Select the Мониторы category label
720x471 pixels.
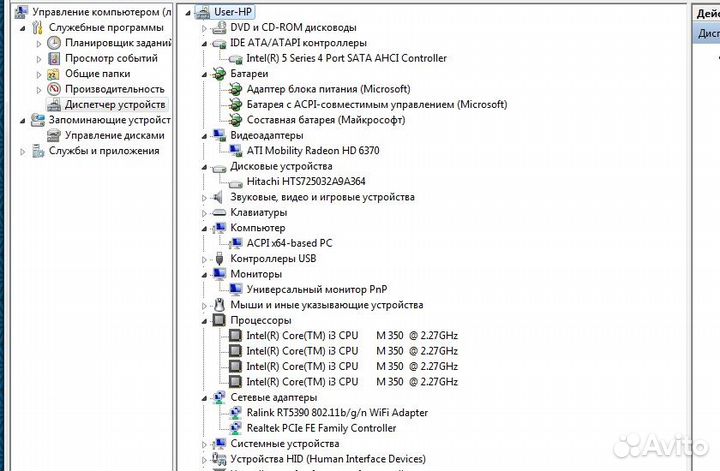point(256,274)
